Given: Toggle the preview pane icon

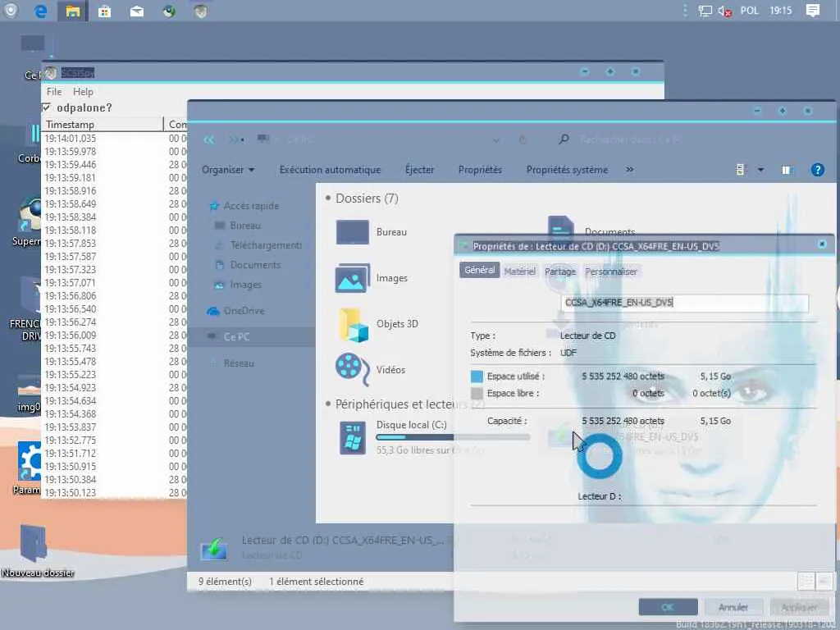Looking at the screenshot, I should click(786, 170).
